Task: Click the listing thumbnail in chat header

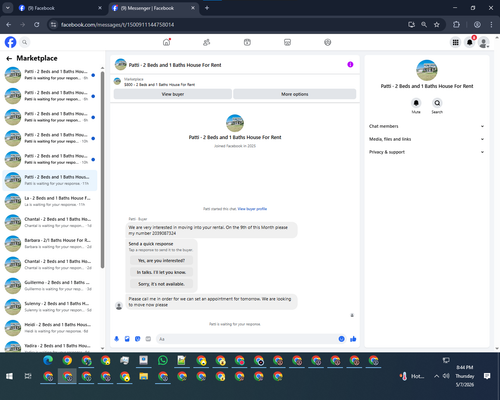Action: pos(121,64)
